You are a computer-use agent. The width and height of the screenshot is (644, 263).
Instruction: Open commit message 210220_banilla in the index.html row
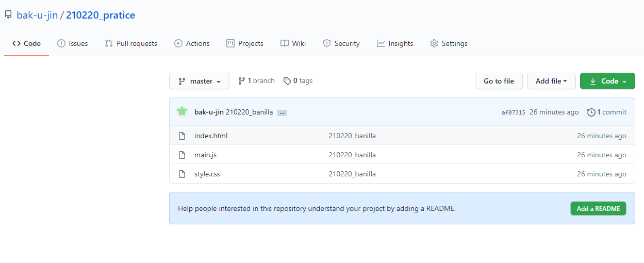[x=352, y=136]
